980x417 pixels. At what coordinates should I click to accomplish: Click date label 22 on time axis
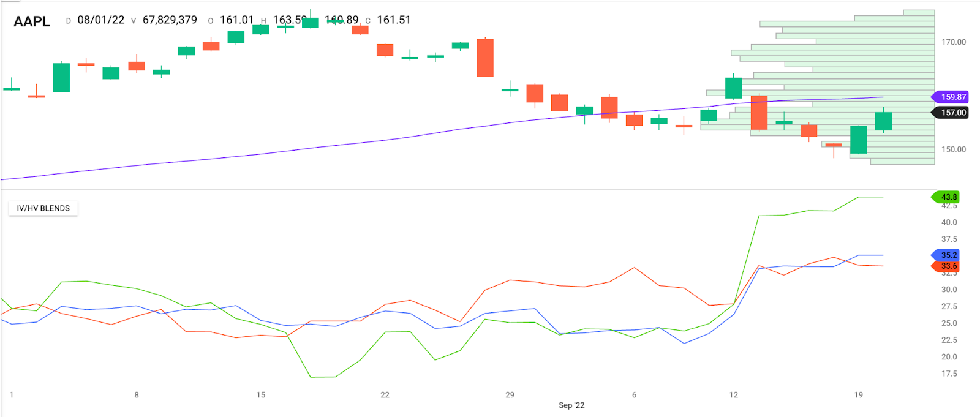coord(385,395)
